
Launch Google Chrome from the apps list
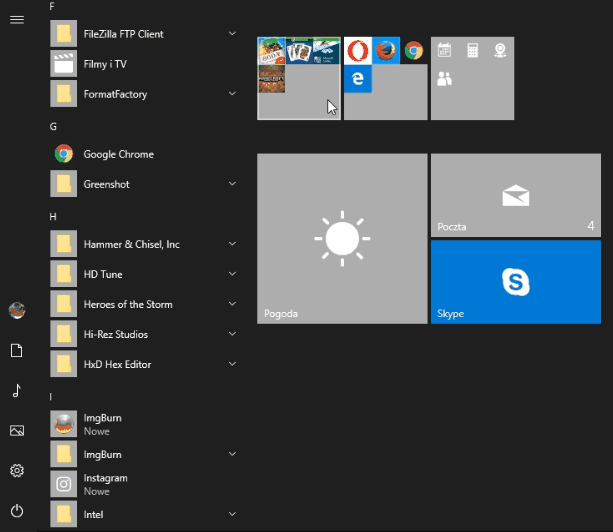click(x=143, y=154)
